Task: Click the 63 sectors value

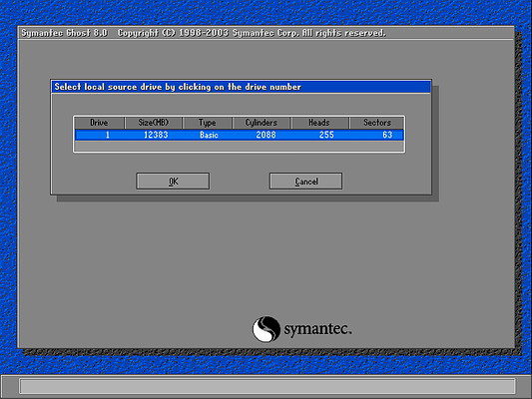Action: click(387, 135)
